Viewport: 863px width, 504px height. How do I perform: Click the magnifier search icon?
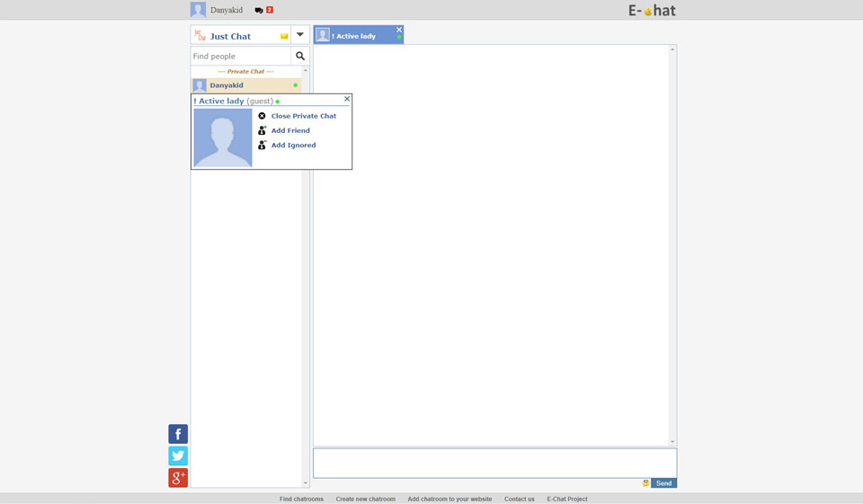(x=300, y=56)
